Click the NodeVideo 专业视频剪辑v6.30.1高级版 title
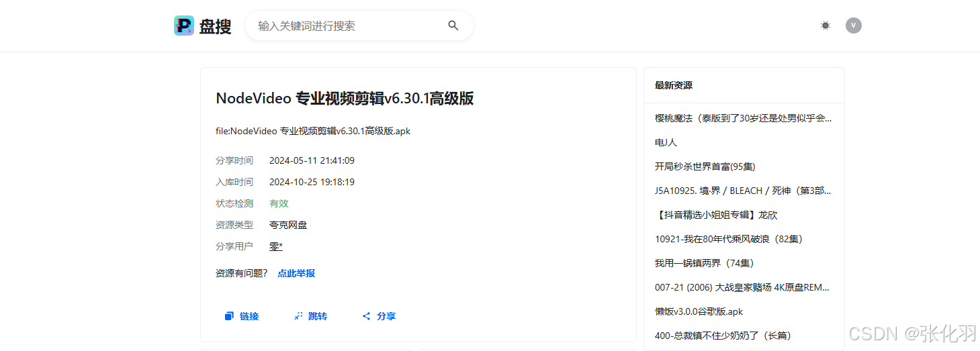Screen dimensions: 980x351 click(345, 99)
